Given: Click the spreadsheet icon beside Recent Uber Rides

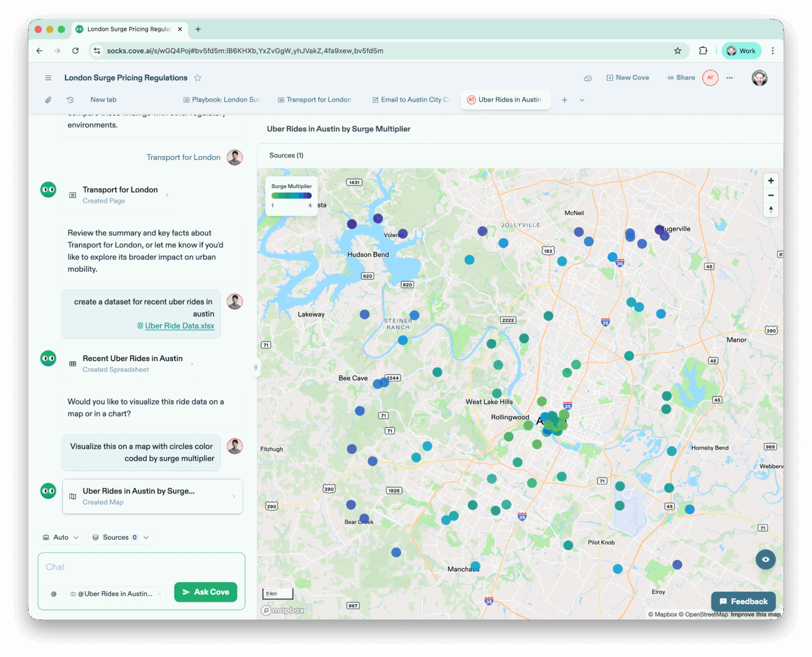Looking at the screenshot, I should coord(73,364).
